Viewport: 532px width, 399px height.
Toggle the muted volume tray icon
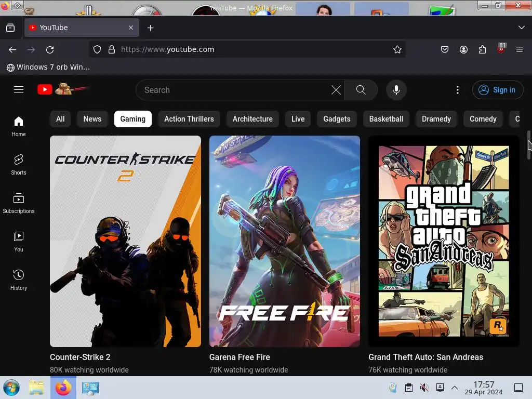(424, 388)
